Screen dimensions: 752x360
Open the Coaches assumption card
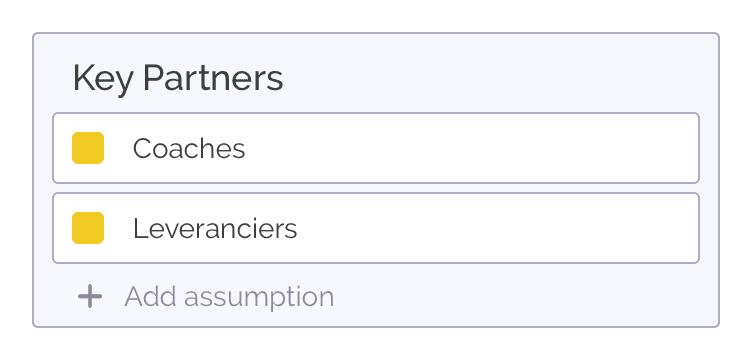coord(376,148)
